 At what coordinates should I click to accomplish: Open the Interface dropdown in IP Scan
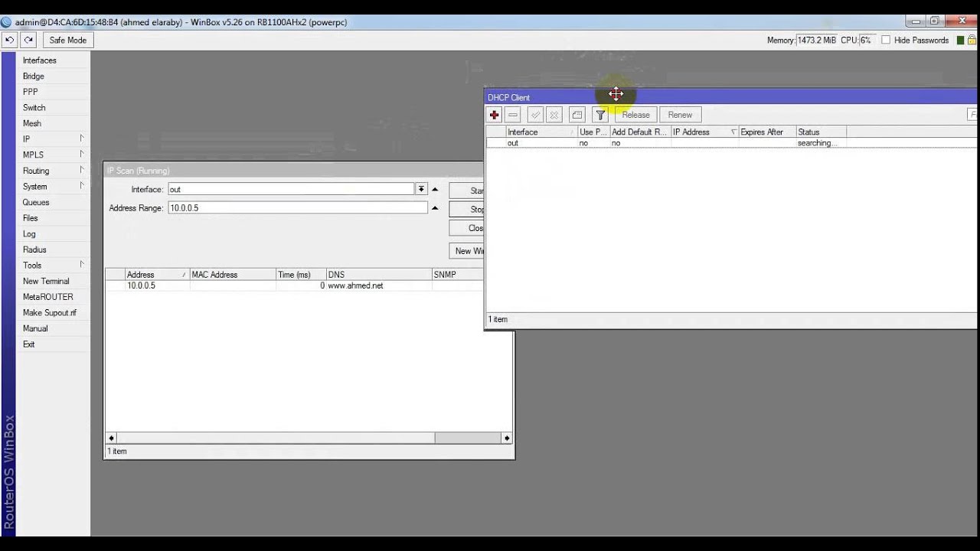click(421, 189)
